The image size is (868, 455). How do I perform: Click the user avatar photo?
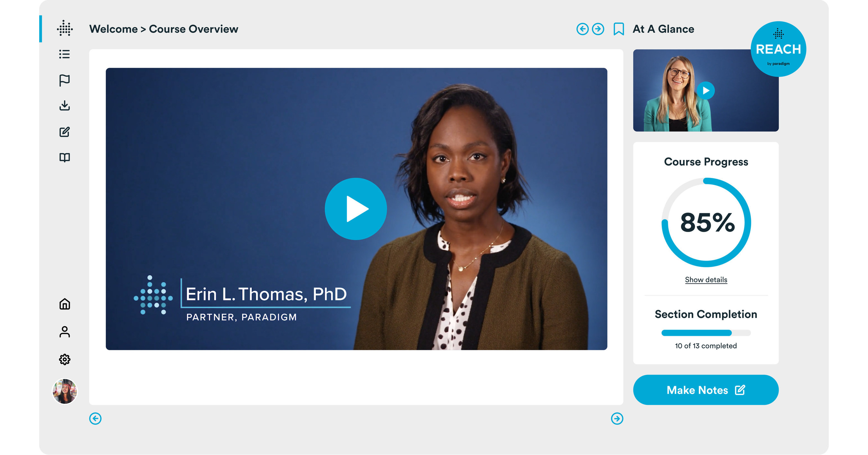point(65,391)
